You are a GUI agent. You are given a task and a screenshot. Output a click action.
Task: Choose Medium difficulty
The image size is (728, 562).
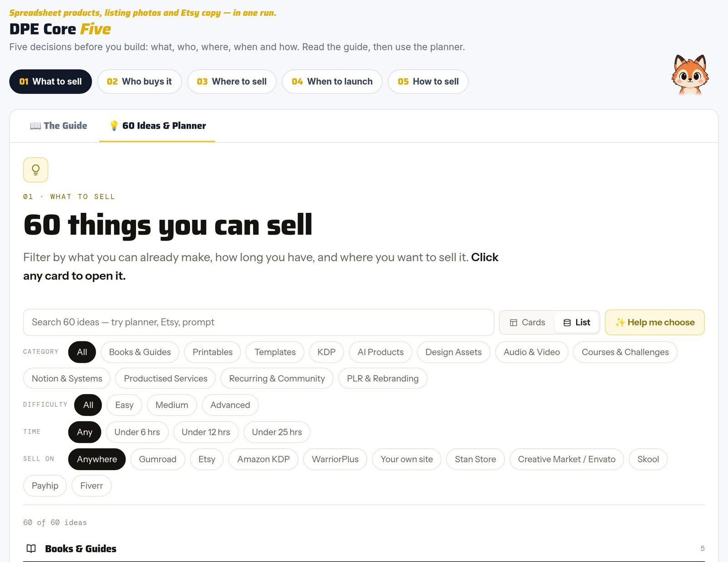172,405
